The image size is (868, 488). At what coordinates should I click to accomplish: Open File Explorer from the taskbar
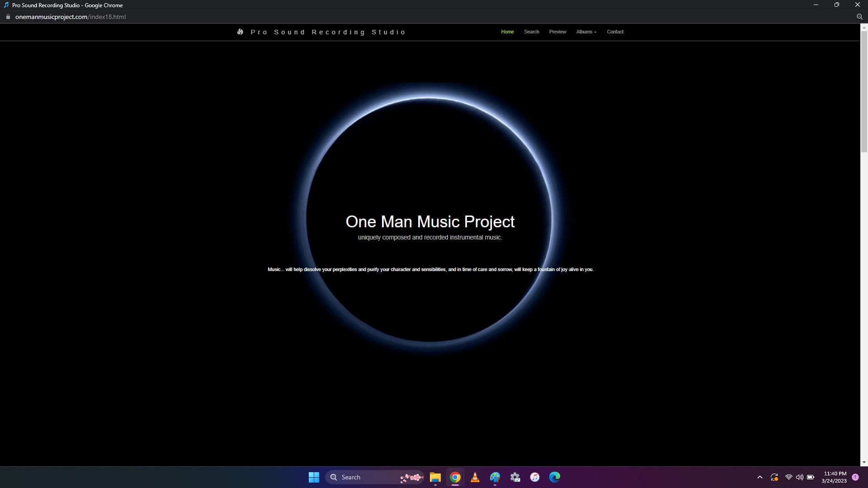tap(435, 477)
